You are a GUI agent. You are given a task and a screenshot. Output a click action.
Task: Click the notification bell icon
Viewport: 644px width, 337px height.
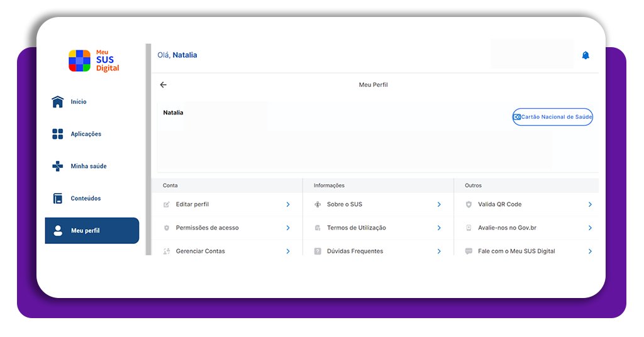[586, 55]
